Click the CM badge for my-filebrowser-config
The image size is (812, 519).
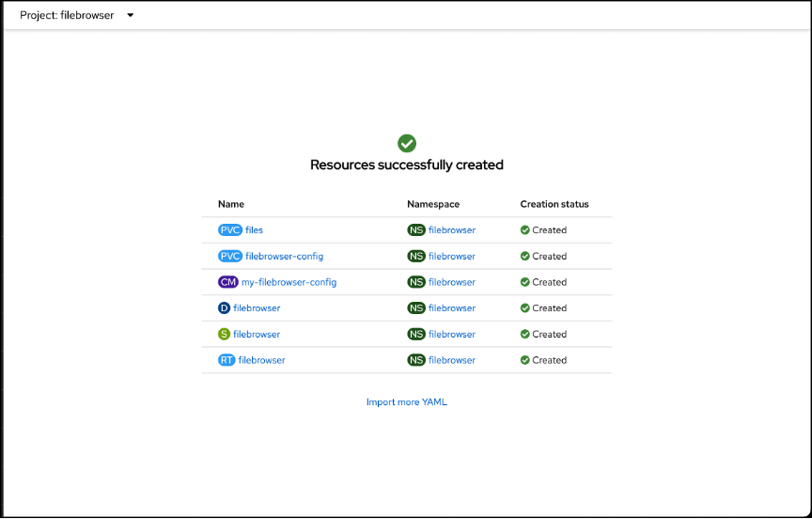pyautogui.click(x=228, y=282)
